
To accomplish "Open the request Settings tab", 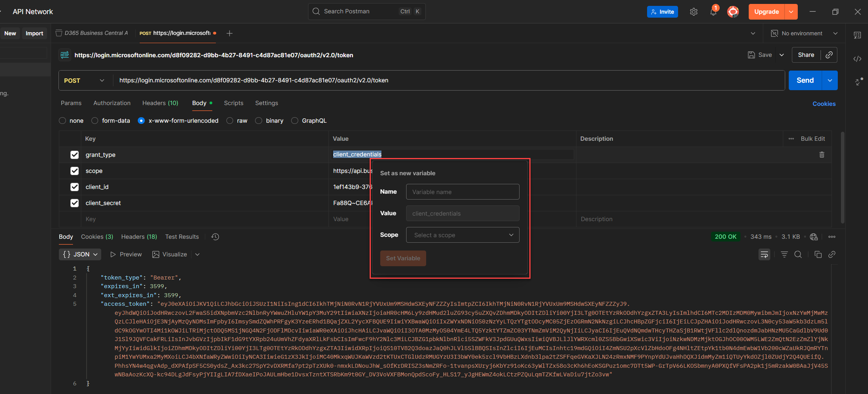I will tap(266, 103).
